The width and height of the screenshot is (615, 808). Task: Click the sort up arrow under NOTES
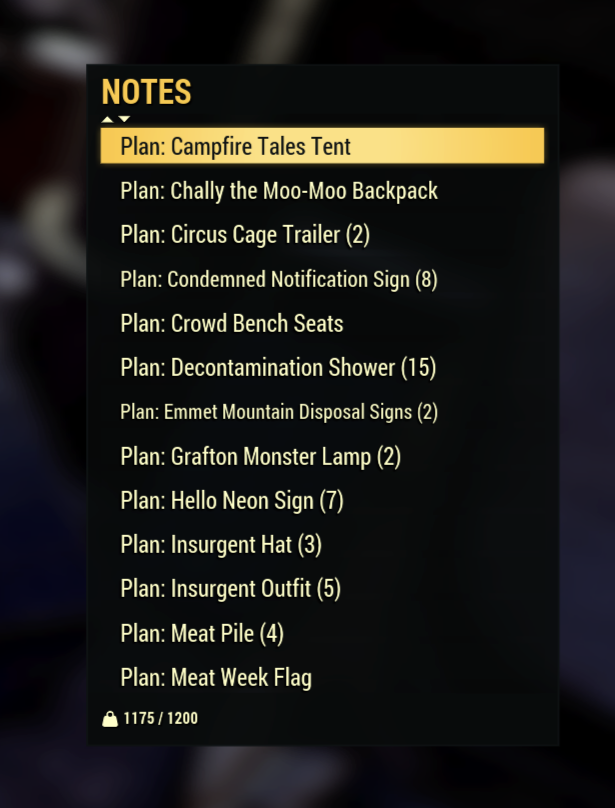[107, 120]
